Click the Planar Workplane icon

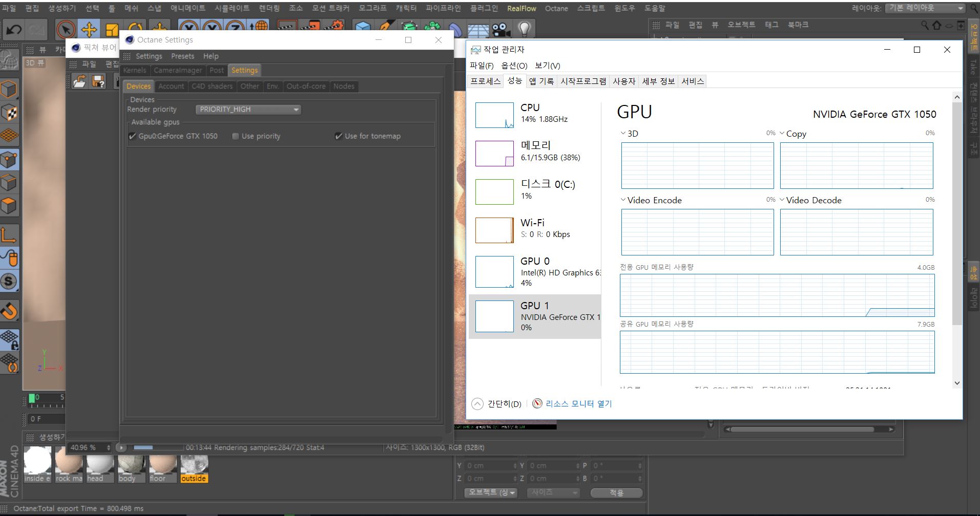tap(9, 362)
